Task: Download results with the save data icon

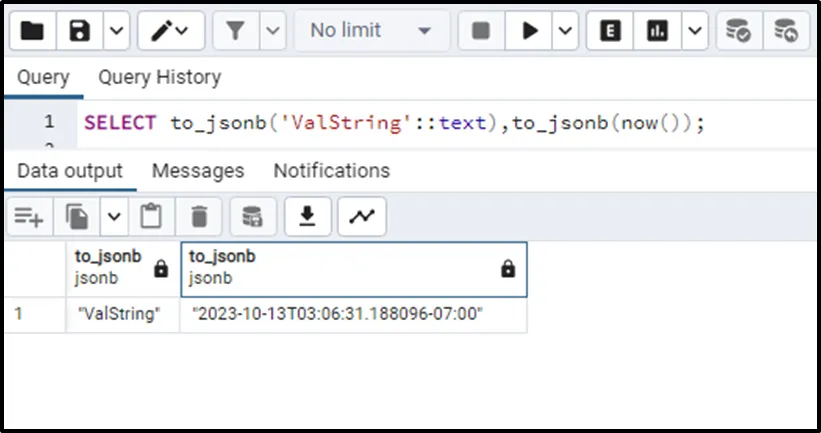Action: (308, 216)
